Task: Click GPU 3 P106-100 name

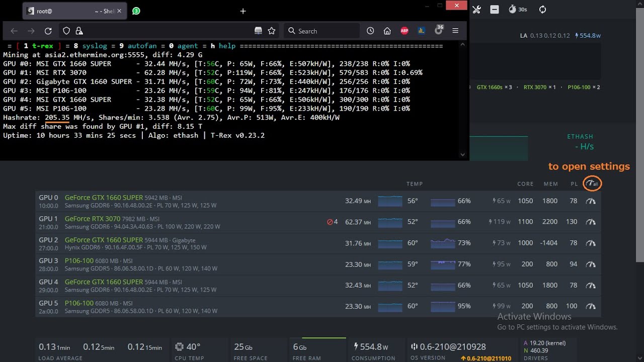Action: (x=79, y=261)
